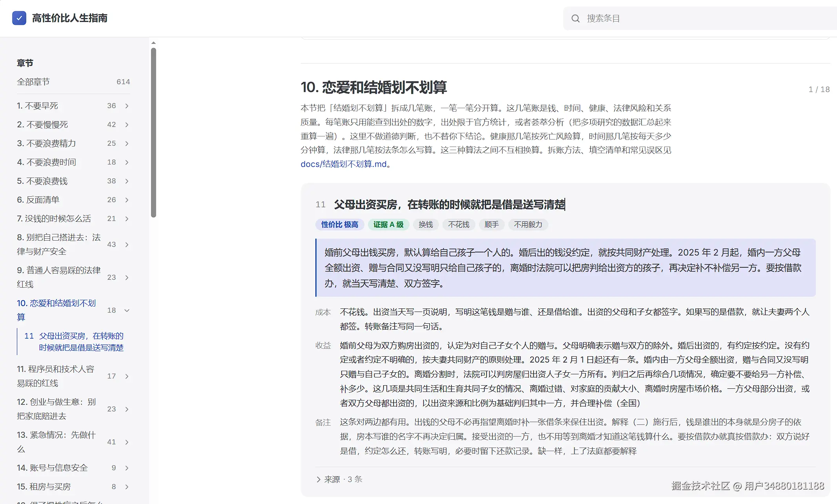Viewport: 837px width, 504px height.
Task: Select 全部章节 in the sidebar
Action: (x=73, y=82)
